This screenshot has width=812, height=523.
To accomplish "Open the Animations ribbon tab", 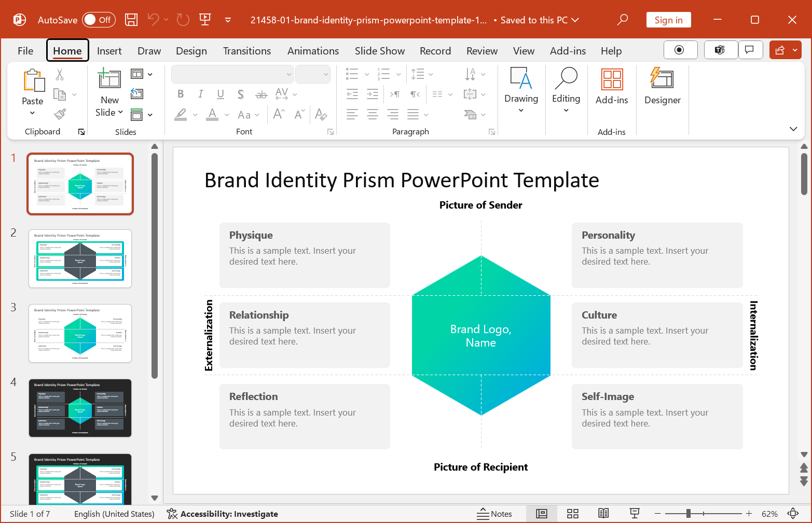I will point(313,50).
